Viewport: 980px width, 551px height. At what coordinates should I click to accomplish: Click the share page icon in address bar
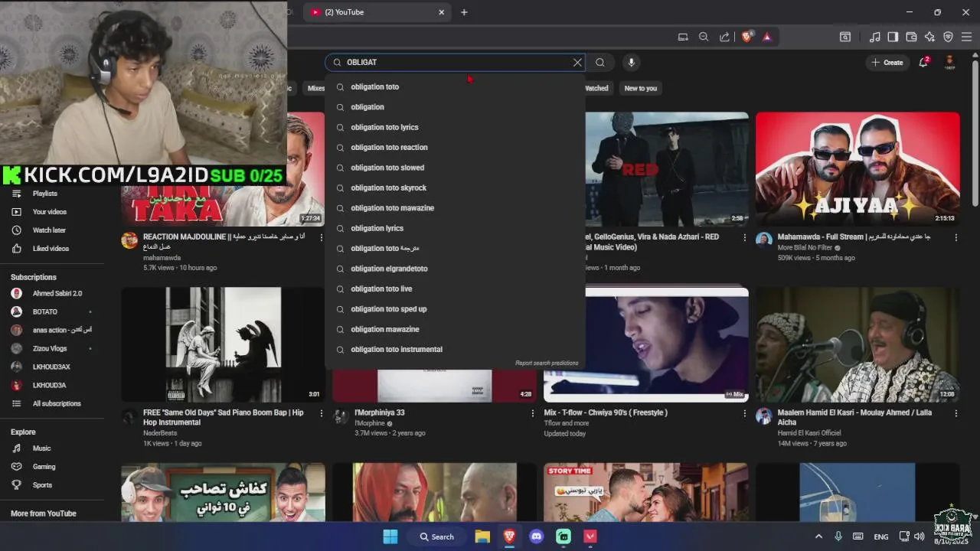pyautogui.click(x=724, y=37)
